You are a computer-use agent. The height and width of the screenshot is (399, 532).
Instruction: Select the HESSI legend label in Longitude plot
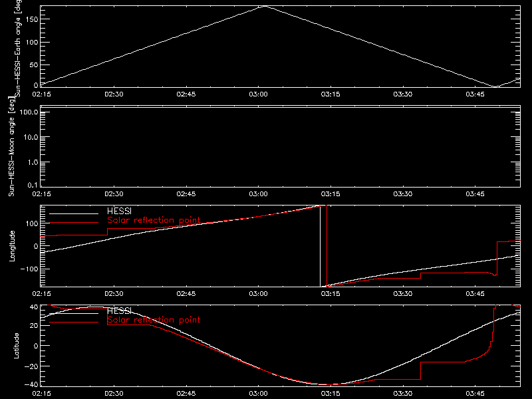[119, 211]
